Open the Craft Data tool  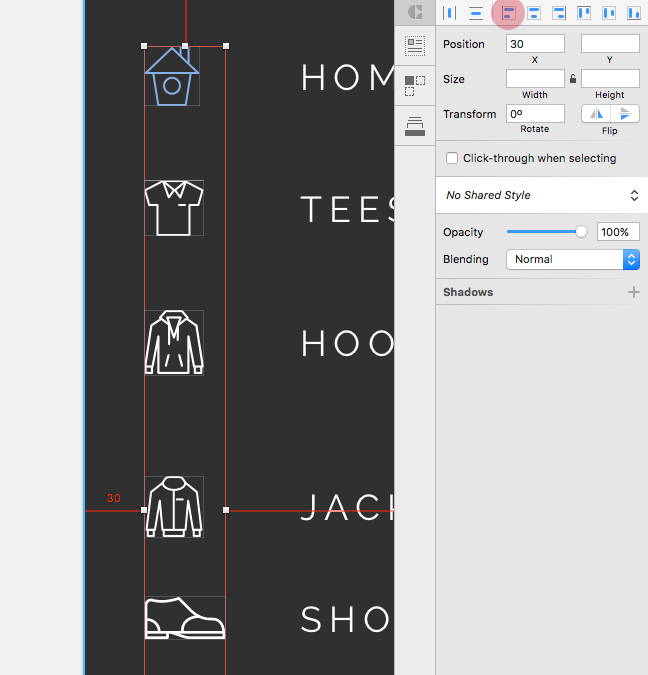(415, 46)
